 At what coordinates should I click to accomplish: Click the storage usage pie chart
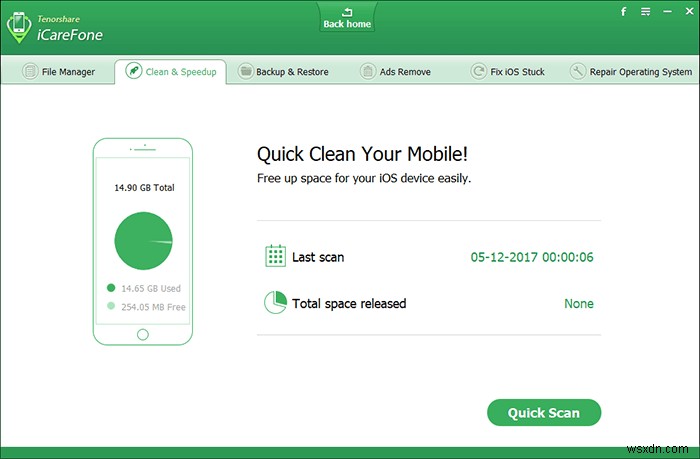click(x=143, y=241)
